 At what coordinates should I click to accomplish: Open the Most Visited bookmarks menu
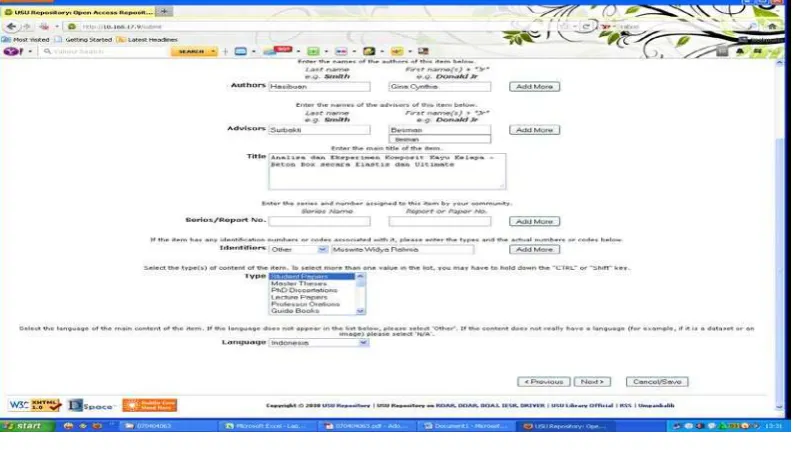[26, 39]
